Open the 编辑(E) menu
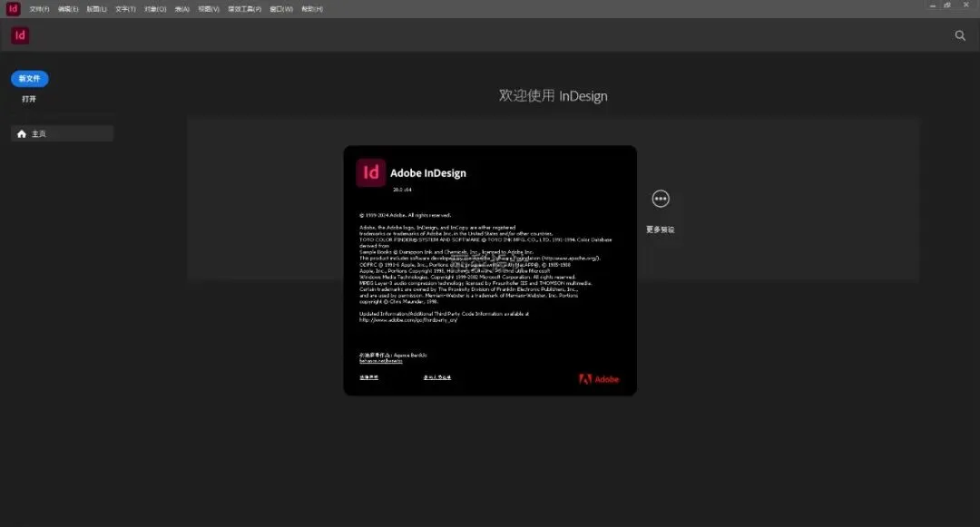The image size is (980, 527). click(68, 9)
